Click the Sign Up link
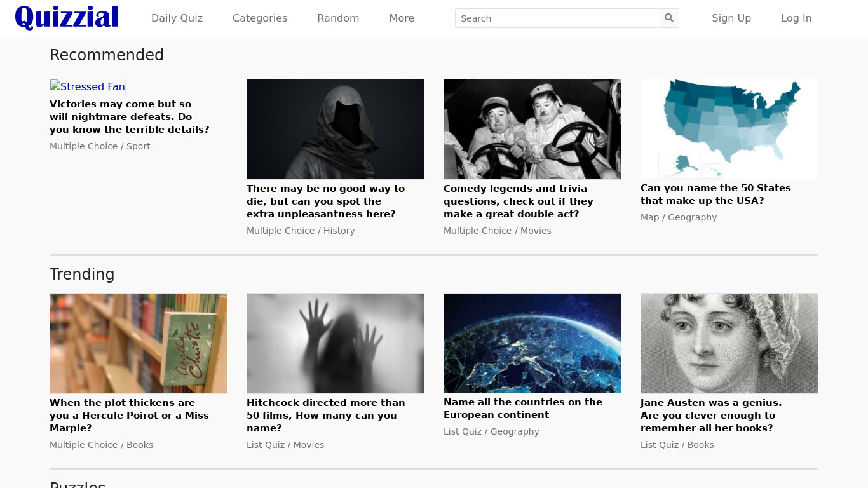 [731, 18]
